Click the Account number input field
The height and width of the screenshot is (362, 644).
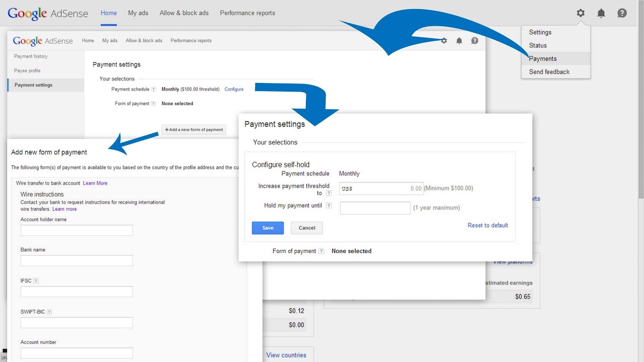coord(76,353)
